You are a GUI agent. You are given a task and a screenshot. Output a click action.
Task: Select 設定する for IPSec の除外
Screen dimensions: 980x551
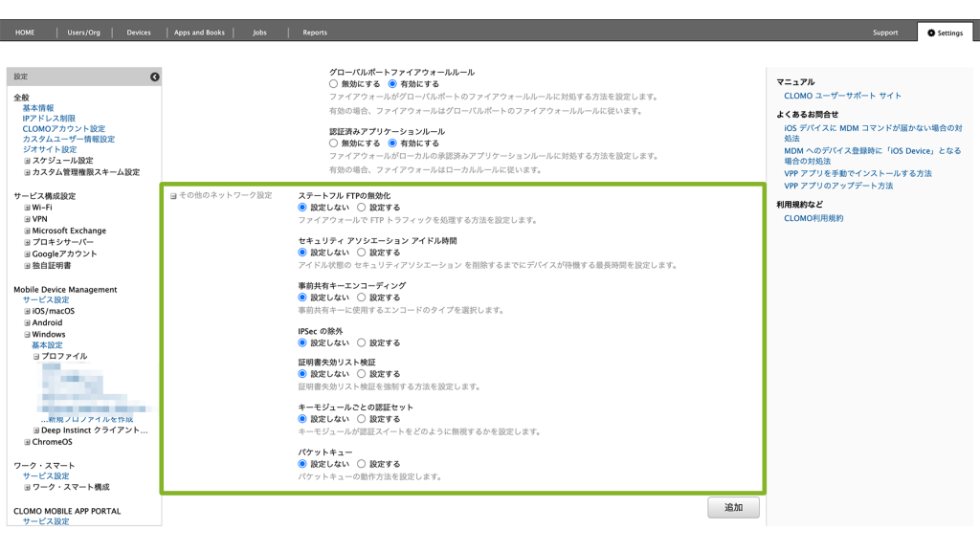[361, 342]
